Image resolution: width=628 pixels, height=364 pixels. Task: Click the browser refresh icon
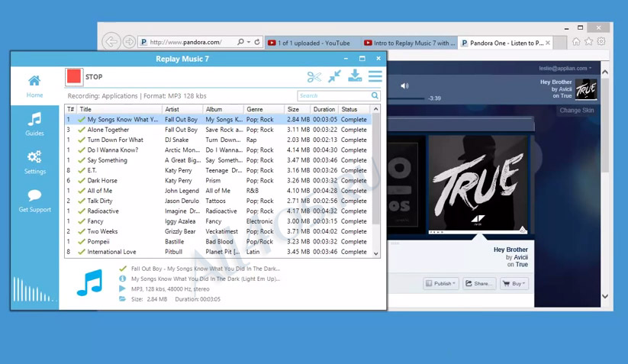point(257,42)
